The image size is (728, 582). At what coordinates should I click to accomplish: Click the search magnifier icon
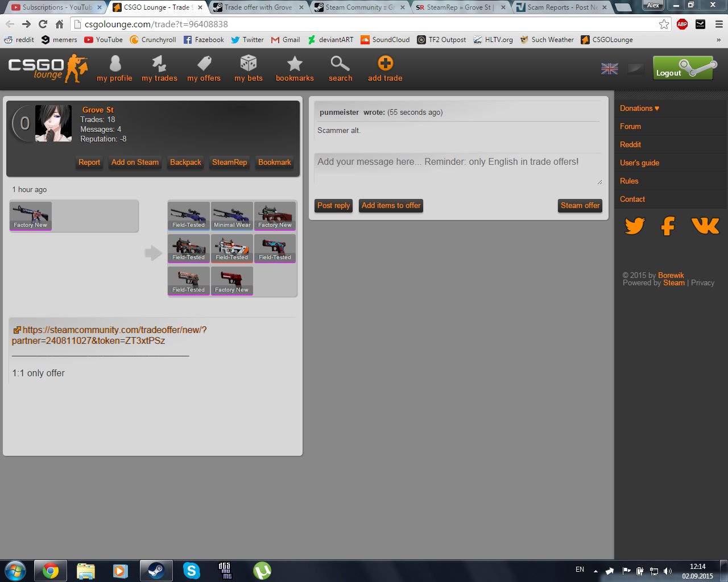click(340, 64)
